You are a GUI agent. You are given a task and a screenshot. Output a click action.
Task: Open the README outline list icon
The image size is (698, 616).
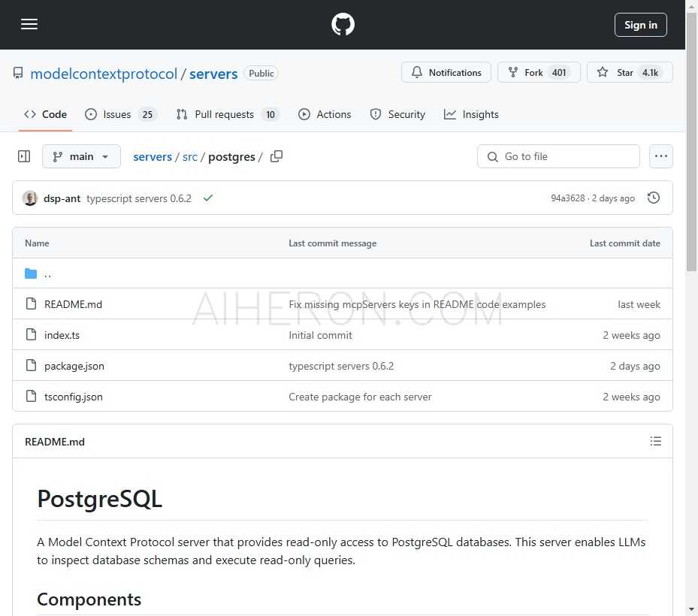pyautogui.click(x=656, y=441)
